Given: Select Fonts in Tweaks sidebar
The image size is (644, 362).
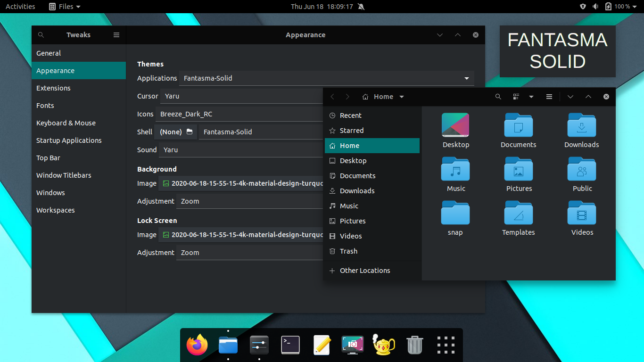Looking at the screenshot, I should 79,106.
